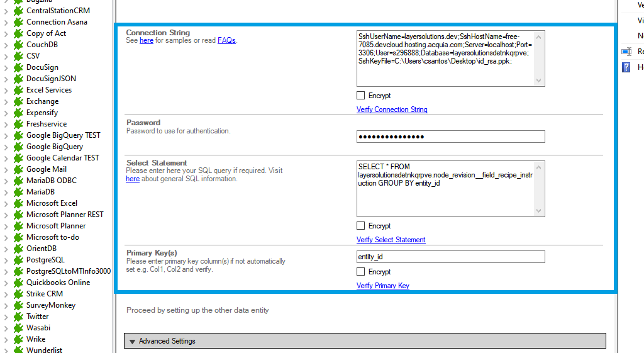Select the Google BigQuery connection icon
Screen dimensions: 644x353
18,147
